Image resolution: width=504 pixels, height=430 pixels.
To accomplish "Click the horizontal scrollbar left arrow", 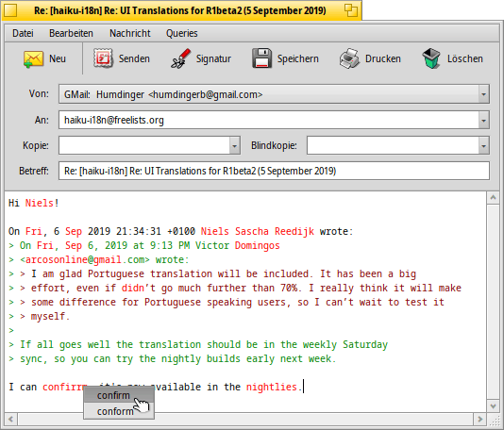I will 11,419.
